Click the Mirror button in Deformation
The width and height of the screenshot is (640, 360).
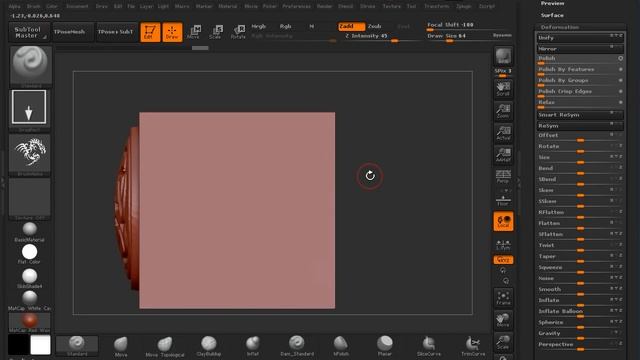point(580,49)
